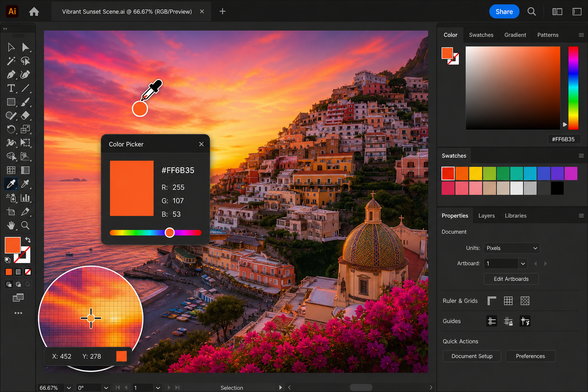Screen dimensions: 588x392
Task: Toggle show guides button
Action: click(492, 321)
